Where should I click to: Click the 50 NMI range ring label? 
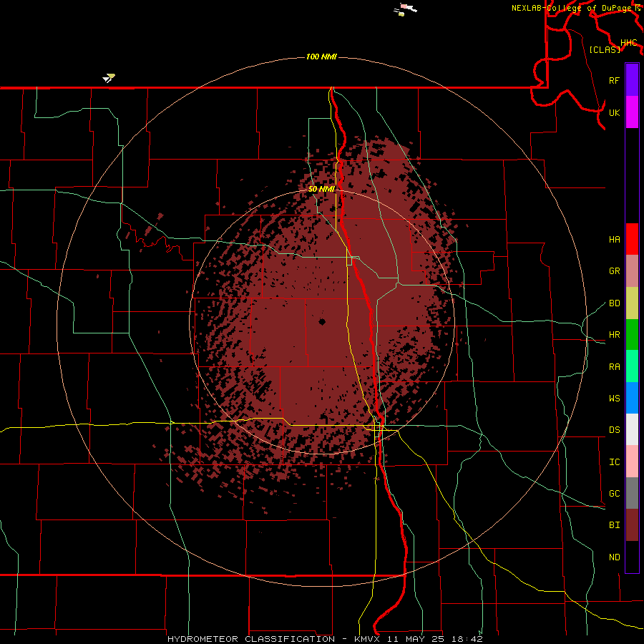click(x=321, y=189)
